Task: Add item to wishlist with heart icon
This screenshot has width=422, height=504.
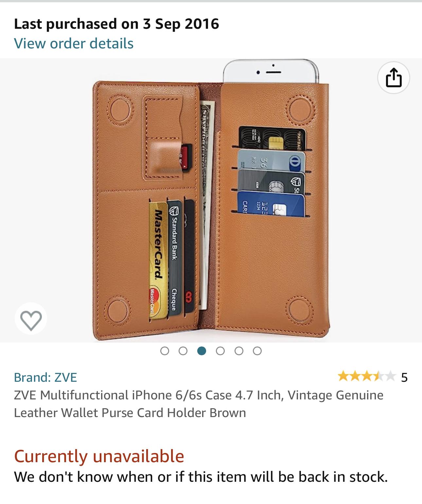Action: coord(31,318)
